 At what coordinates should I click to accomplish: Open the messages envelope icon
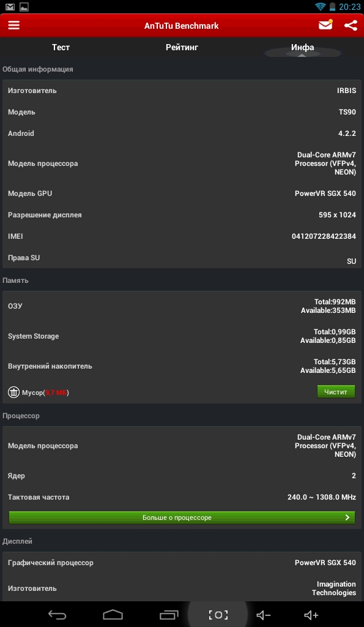click(x=325, y=24)
